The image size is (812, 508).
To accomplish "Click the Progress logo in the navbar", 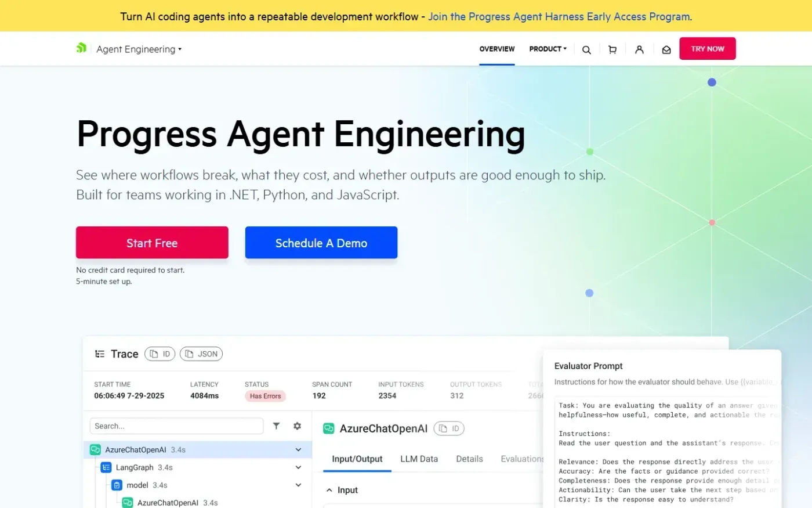I will pyautogui.click(x=81, y=48).
